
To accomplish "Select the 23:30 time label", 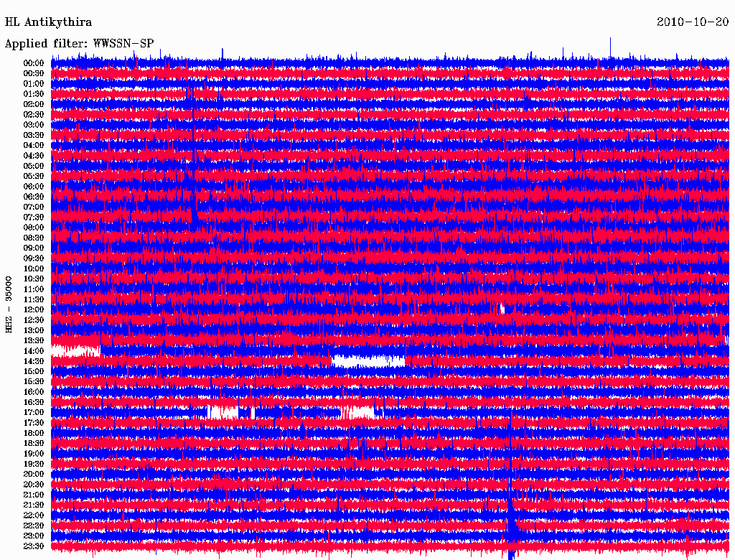I will (34, 546).
